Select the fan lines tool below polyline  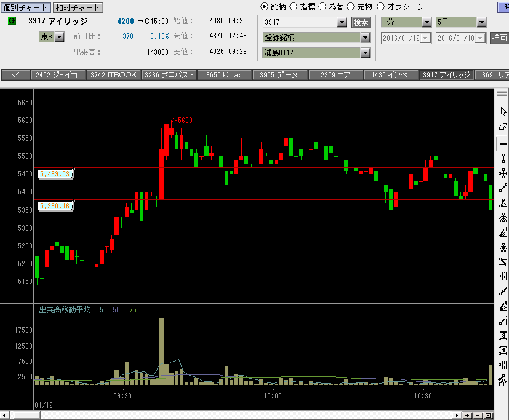503,306
